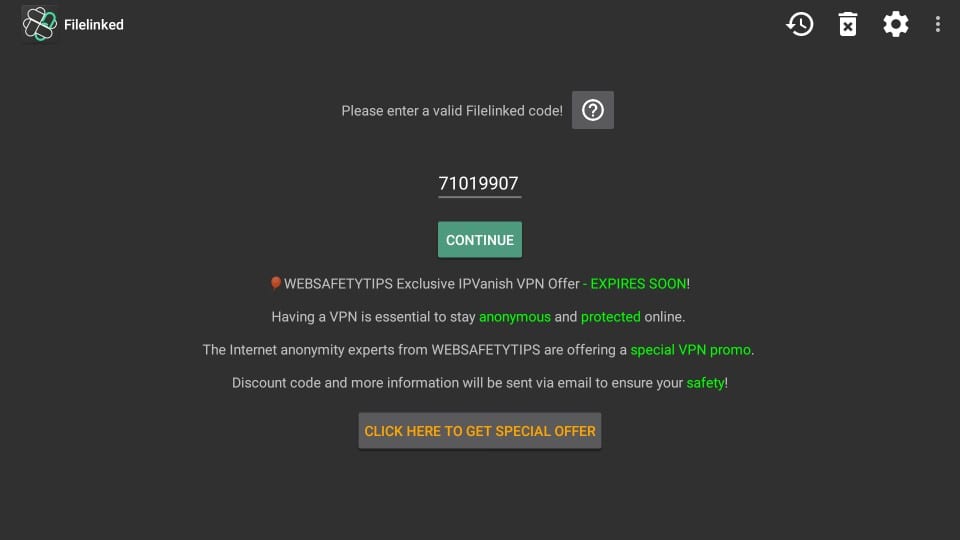Viewport: 960px width, 540px height.
Task: Click the 'Please enter a valid Filelinked code' prompt
Action: (x=452, y=111)
